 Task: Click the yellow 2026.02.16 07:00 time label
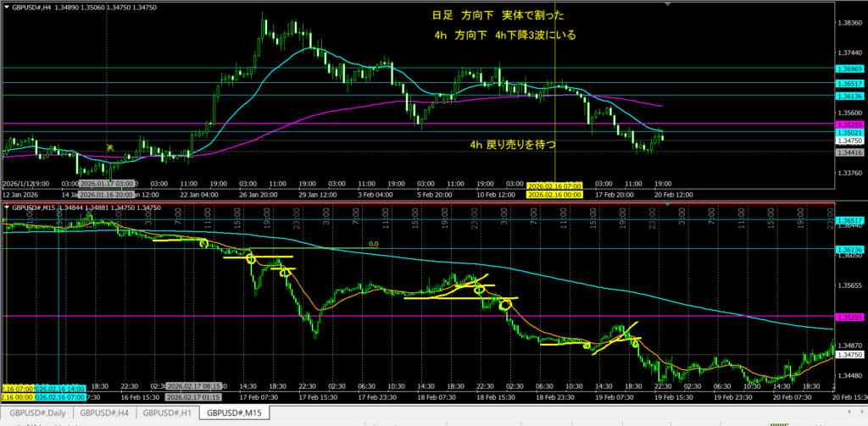tap(554, 184)
